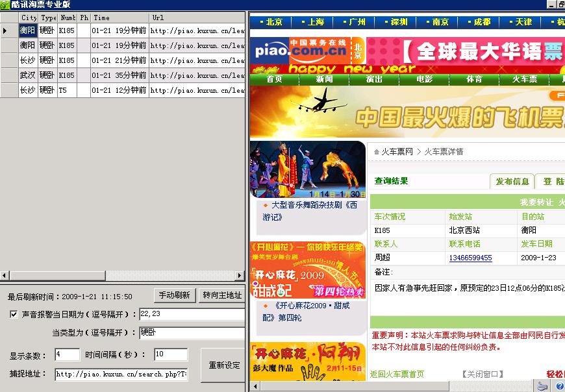Open the 深圳 city link
This screenshot has height=392, width=565.
[x=399, y=22]
